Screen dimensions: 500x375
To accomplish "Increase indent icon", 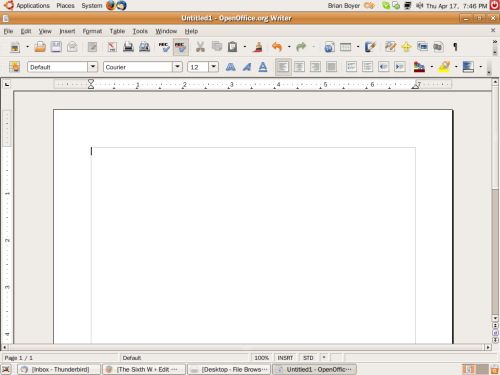I will [400, 67].
